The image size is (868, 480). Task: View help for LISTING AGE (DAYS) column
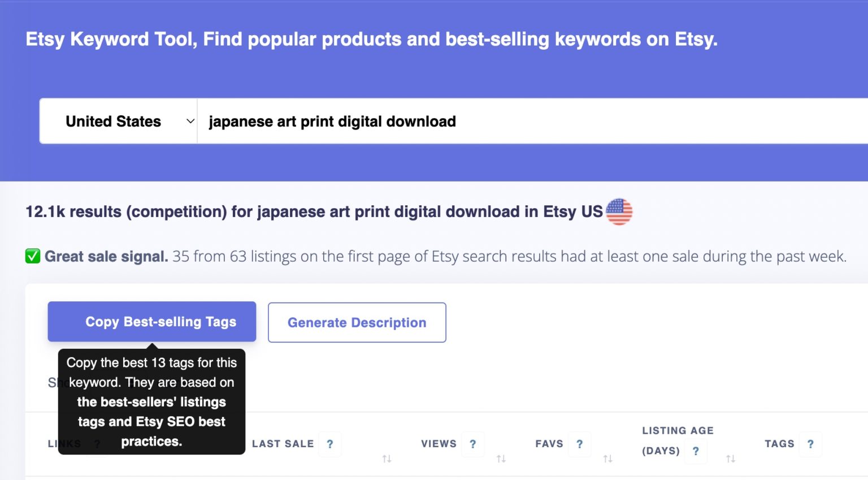tap(696, 451)
